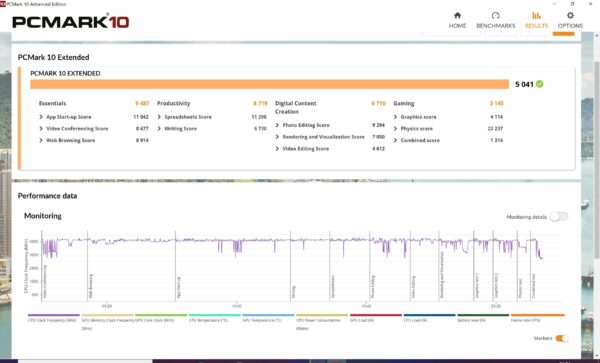Expand the Video Conferencing Score row
600x363 pixels.
point(73,129)
